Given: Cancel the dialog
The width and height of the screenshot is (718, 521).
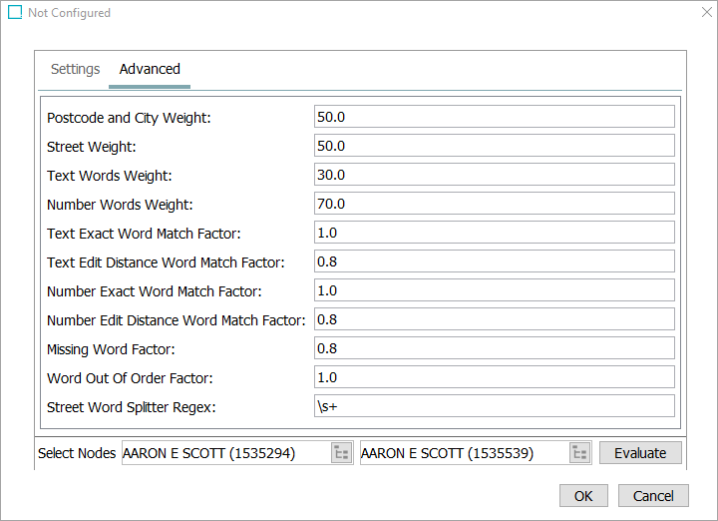Looking at the screenshot, I should (653, 496).
